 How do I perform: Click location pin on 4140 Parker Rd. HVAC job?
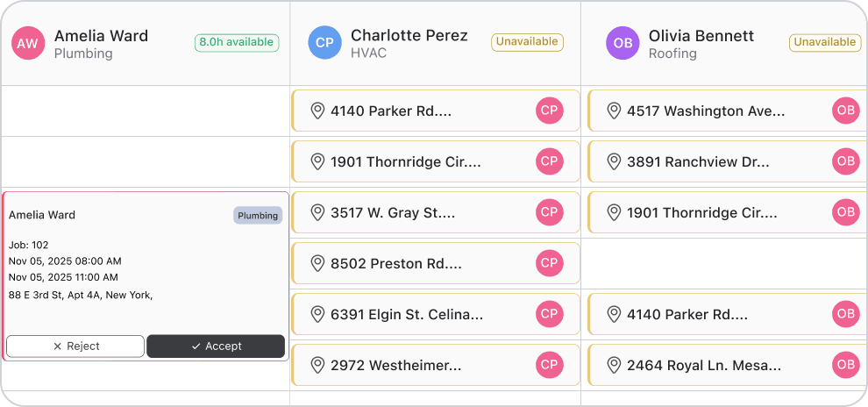(x=317, y=111)
